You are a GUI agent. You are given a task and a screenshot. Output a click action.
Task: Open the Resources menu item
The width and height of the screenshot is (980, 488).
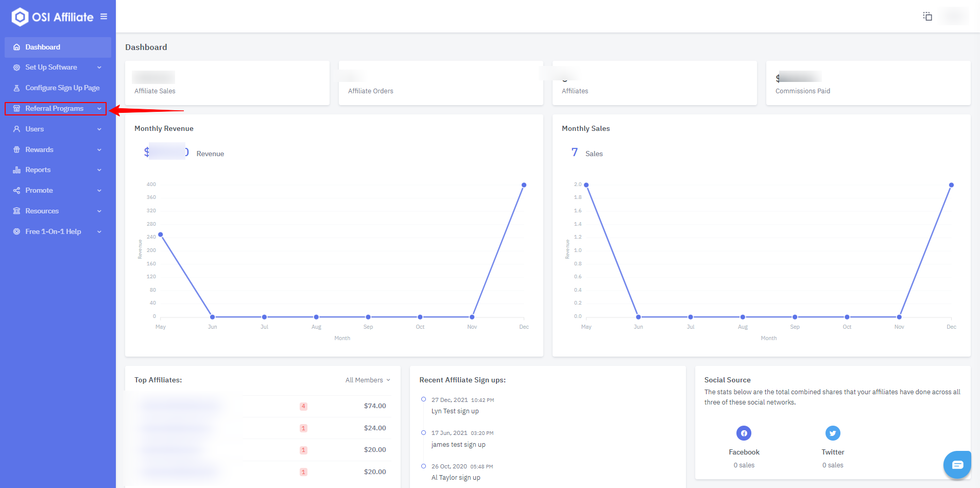tap(58, 211)
